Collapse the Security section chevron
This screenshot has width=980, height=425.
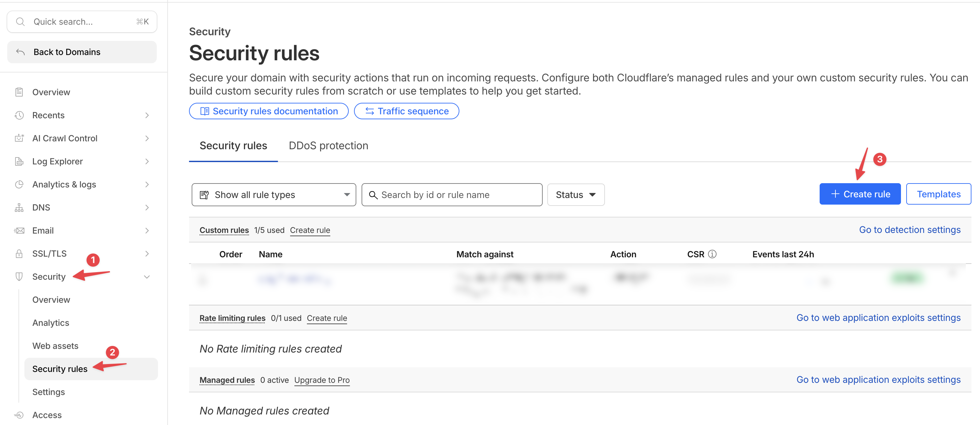click(147, 277)
